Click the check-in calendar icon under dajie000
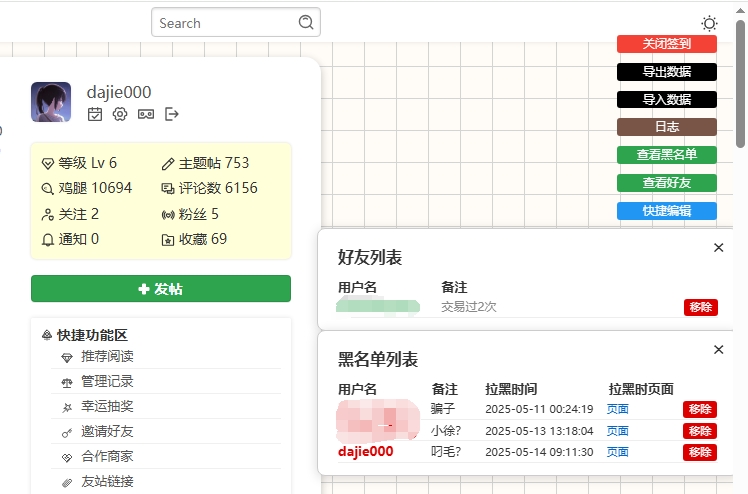Viewport: 748px width, 494px height. (95, 114)
